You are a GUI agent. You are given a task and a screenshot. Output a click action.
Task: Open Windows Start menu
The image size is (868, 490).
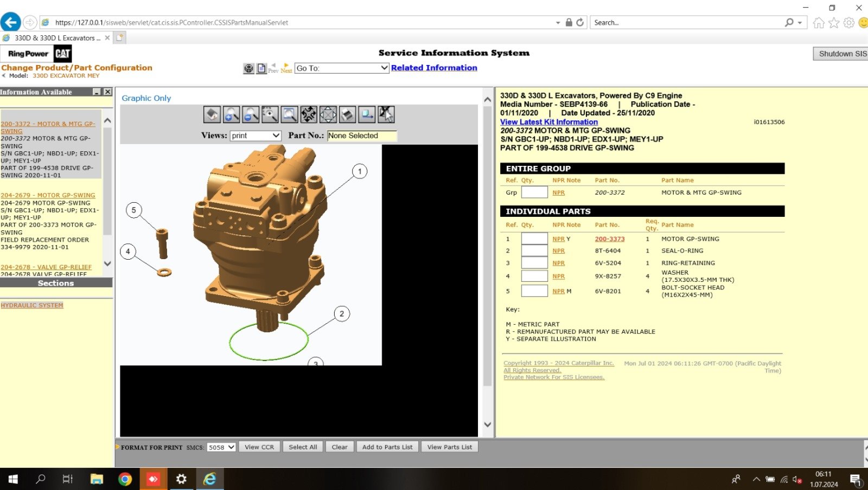(13, 479)
